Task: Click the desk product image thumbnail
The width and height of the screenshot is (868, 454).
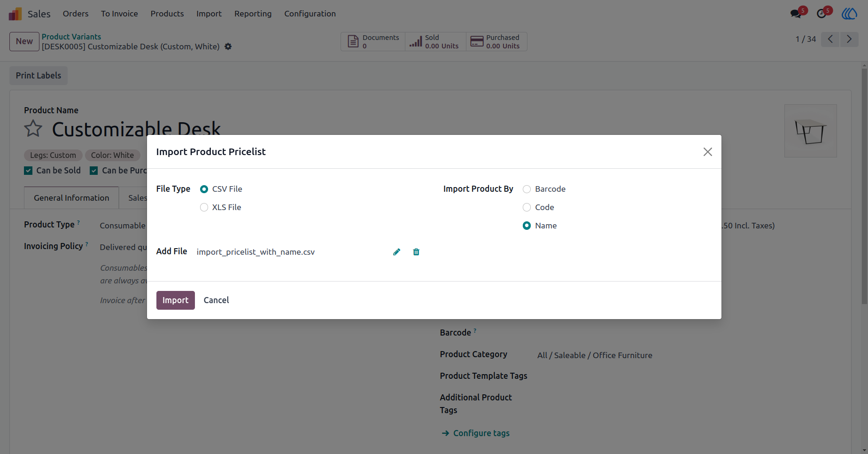Action: coord(810,131)
